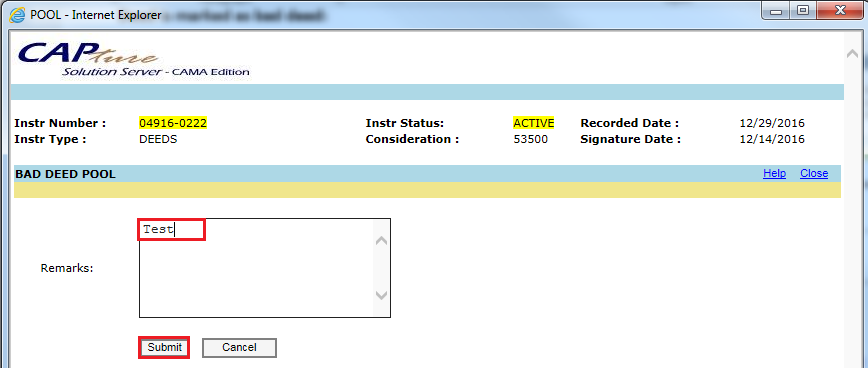This screenshot has height=368, width=868.
Task: Click the Recorded Date label
Action: [629, 123]
